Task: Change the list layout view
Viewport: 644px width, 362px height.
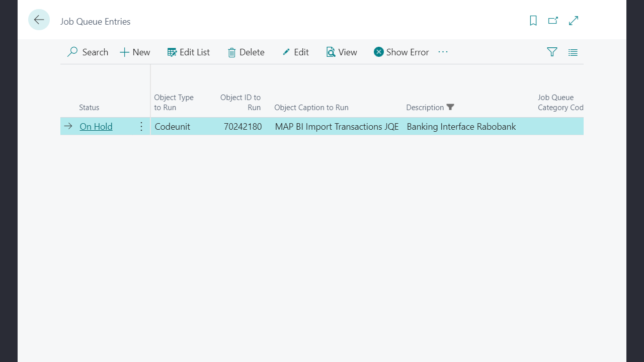Action: (x=573, y=52)
